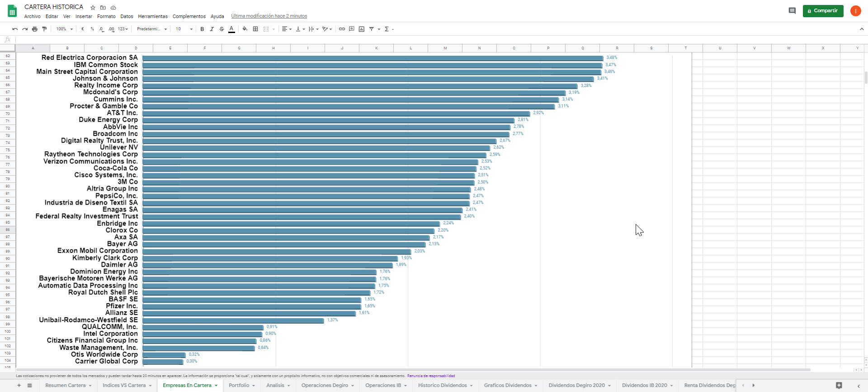Decrease decimal places
This screenshot has width=868, height=392.
pyautogui.click(x=101, y=29)
